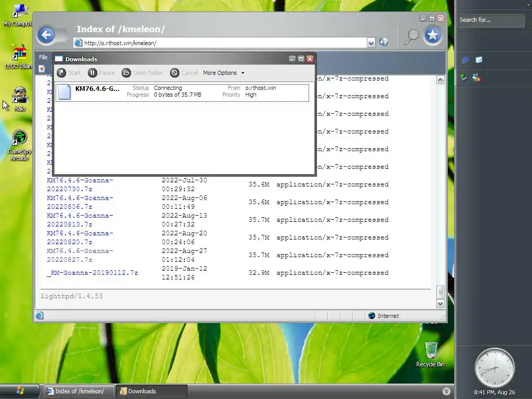Click the Downloads window title icon
The image size is (532, 399).
click(59, 59)
